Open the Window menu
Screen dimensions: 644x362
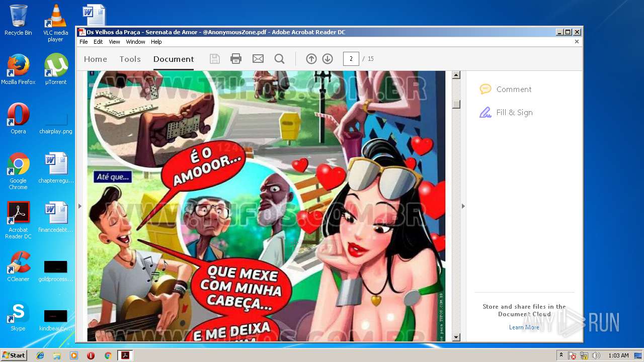(135, 42)
